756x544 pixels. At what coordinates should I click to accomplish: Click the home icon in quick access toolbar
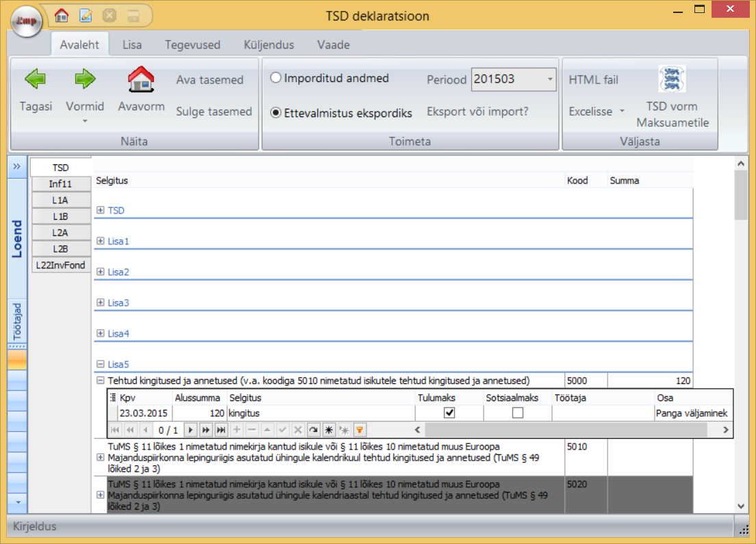[62, 15]
